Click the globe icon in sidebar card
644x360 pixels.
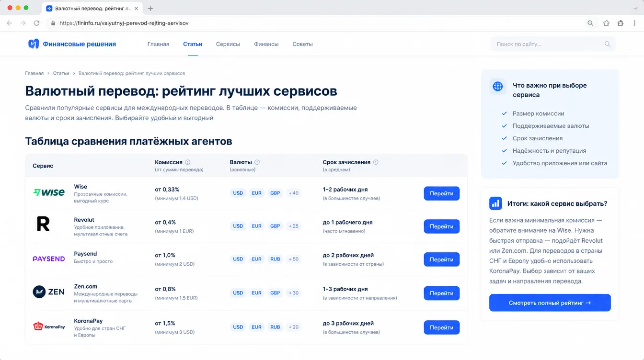pos(498,87)
